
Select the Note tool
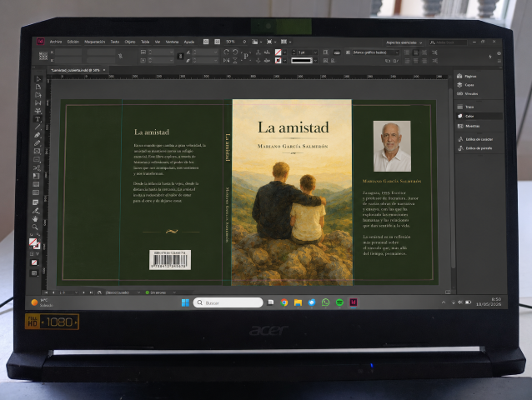[x=36, y=202]
